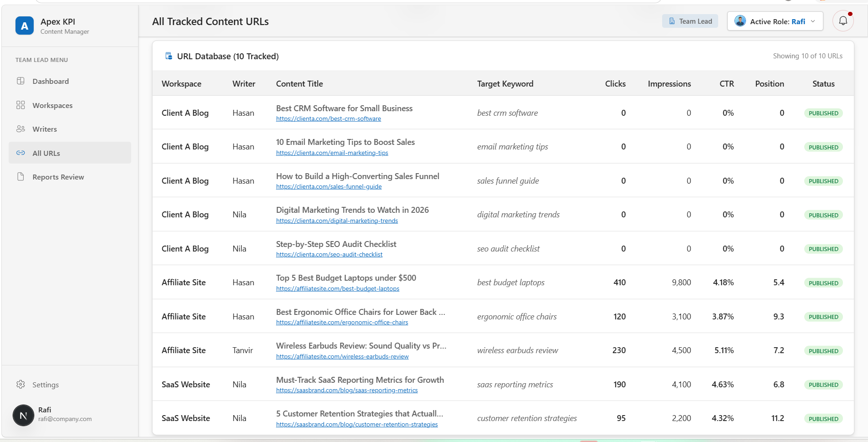Click the Settings gear icon
This screenshot has height=442, width=868.
[x=20, y=385]
